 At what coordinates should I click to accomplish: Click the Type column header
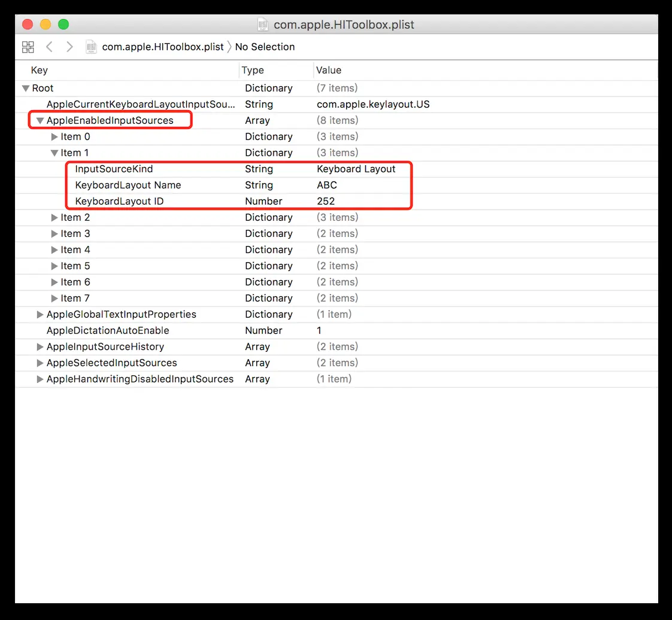[253, 70]
